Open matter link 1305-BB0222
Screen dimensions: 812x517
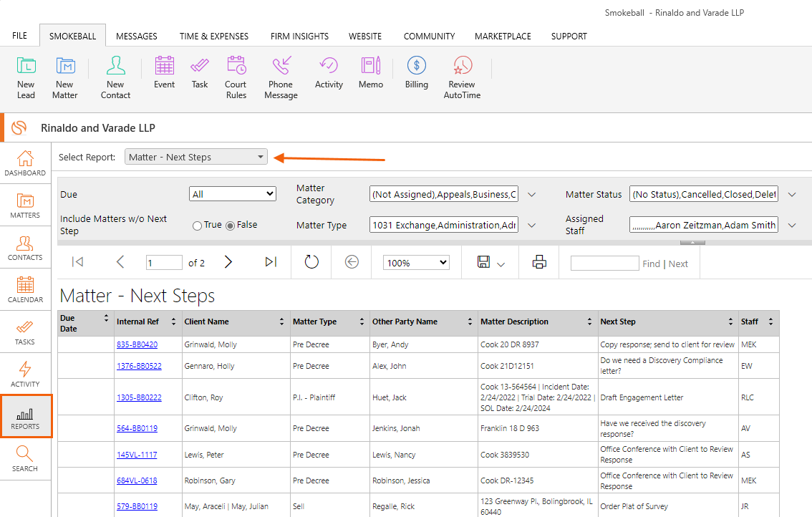pos(140,397)
